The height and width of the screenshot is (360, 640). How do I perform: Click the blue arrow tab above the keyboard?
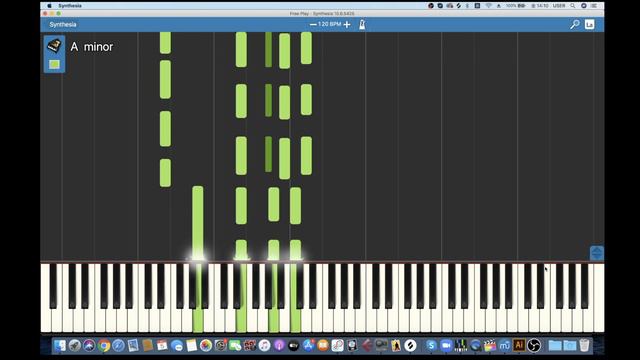click(597, 253)
